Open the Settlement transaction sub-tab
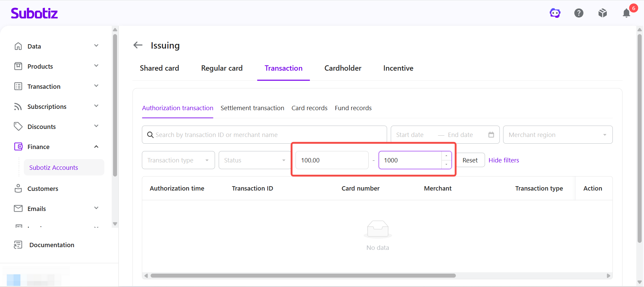Viewport: 644px width, 287px height. [252, 108]
